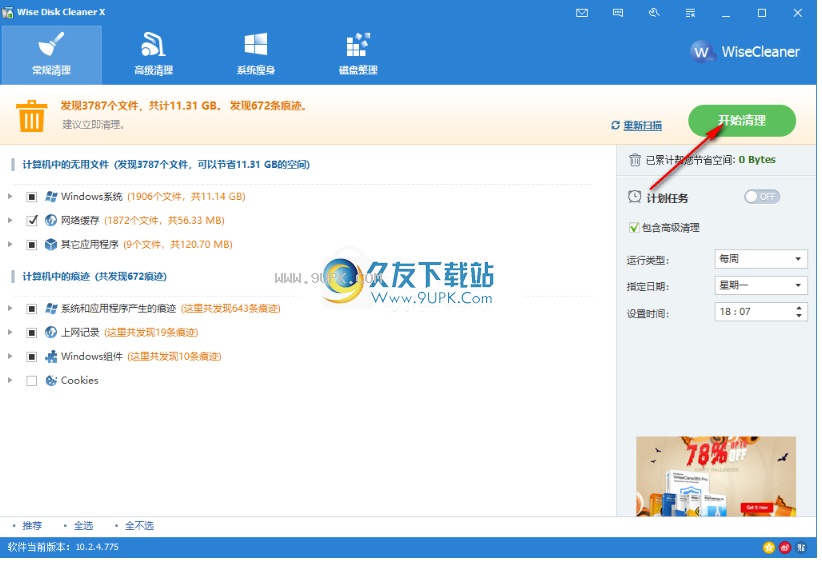Click the Windows组件 puzzle icon
Image resolution: width=822 pixels, height=562 pixels.
51,356
